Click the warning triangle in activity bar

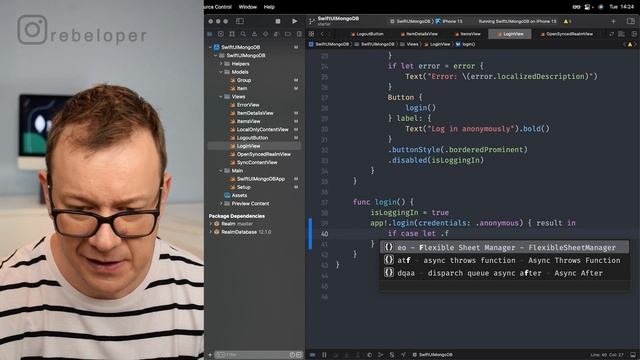click(566, 21)
